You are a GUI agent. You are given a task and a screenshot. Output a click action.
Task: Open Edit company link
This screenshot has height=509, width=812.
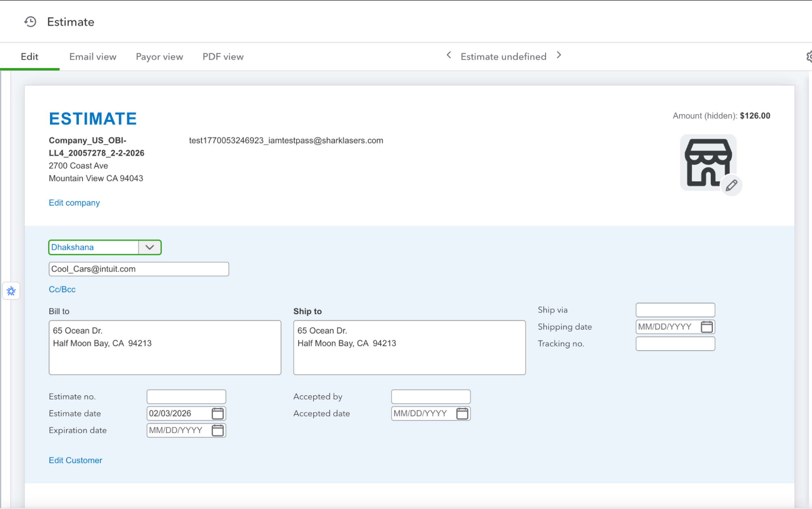click(x=74, y=203)
